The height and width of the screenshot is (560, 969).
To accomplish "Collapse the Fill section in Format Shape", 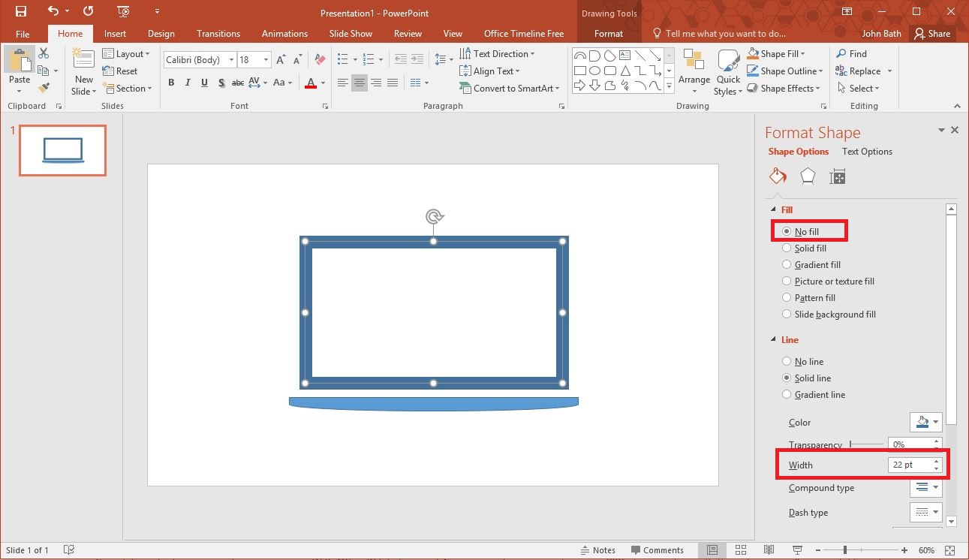I will pyautogui.click(x=775, y=209).
